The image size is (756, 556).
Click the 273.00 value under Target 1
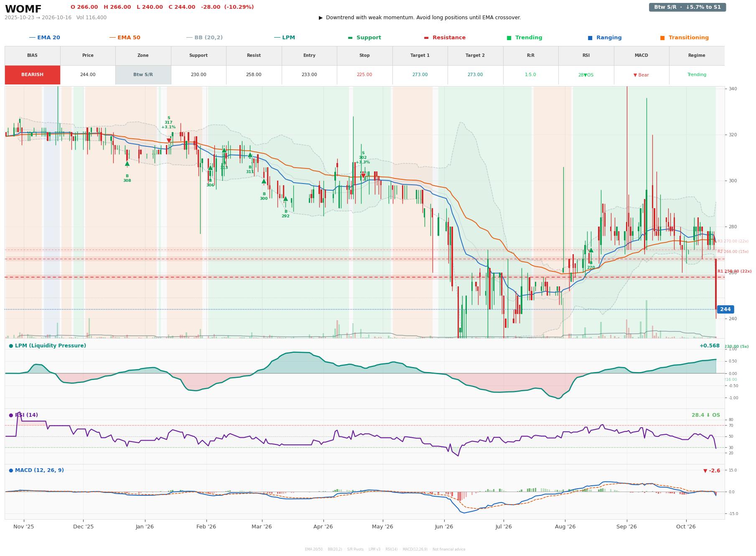420,75
